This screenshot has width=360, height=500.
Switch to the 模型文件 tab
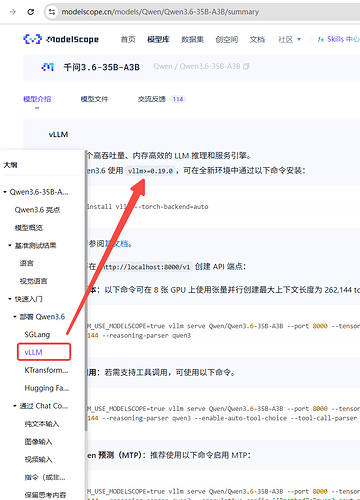(x=94, y=99)
